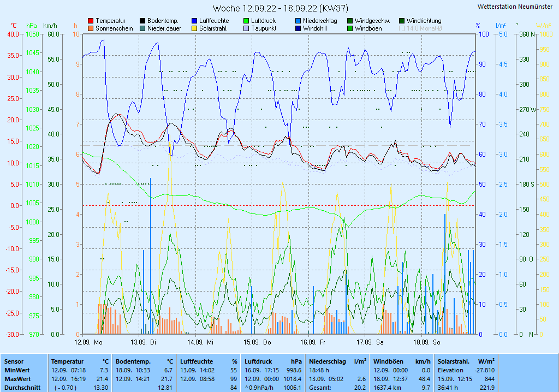The width and height of the screenshot is (559, 392).
Task: Click the 15.09. Do date label
Action: pos(257,342)
